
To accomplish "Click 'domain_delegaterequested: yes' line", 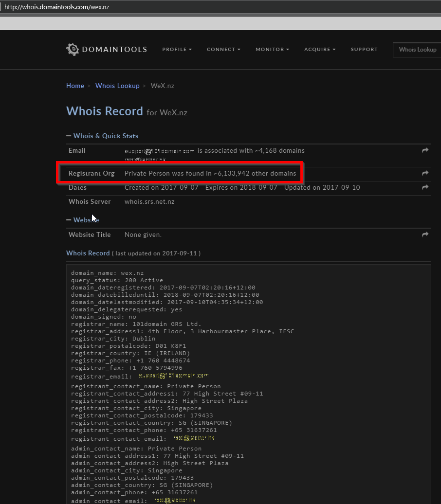I will [x=127, y=309].
